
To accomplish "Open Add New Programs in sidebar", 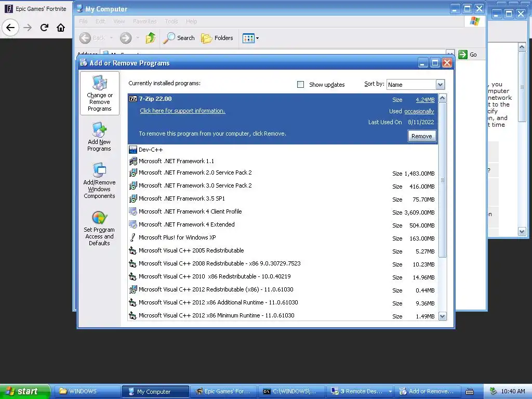I will pyautogui.click(x=99, y=137).
